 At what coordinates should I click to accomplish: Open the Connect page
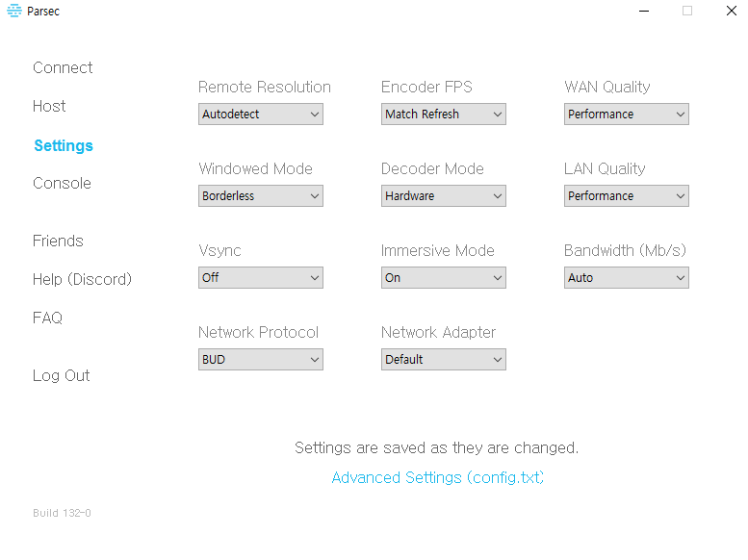(x=63, y=67)
